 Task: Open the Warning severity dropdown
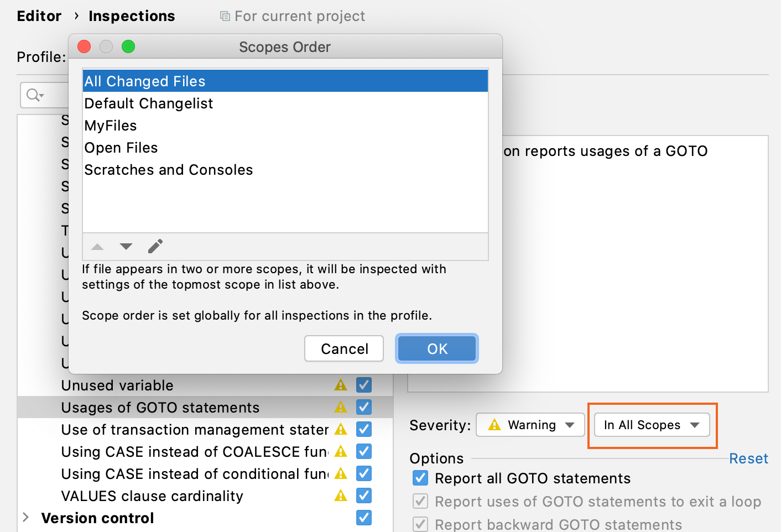[530, 425]
